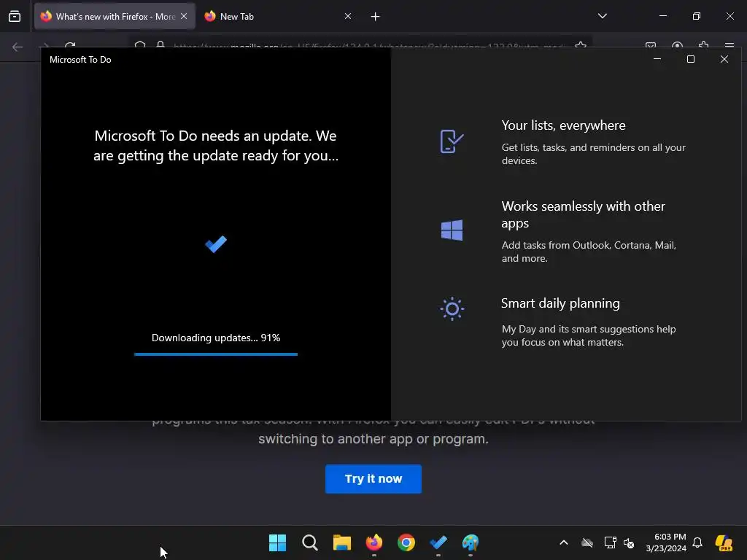Restore down the Firefox window
This screenshot has height=560, width=747.
point(697,16)
